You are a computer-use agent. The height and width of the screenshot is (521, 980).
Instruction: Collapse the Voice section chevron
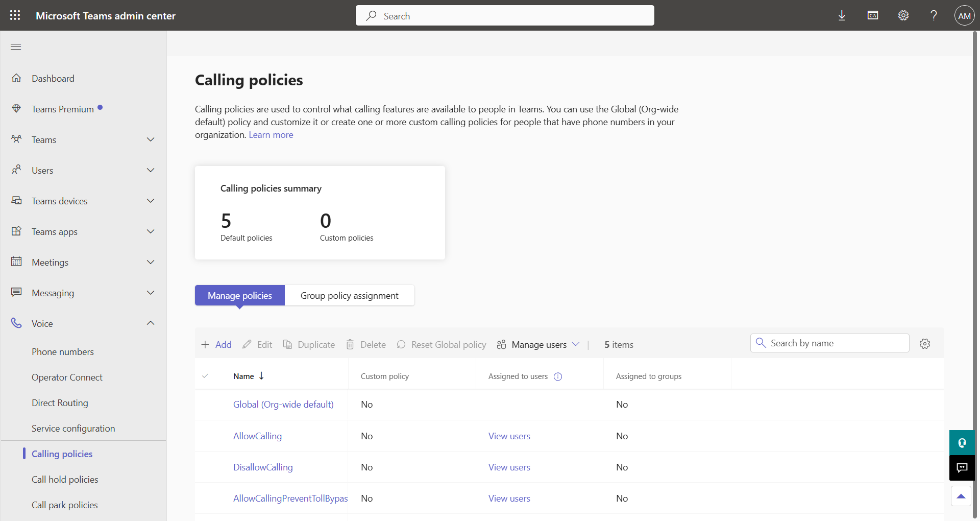[151, 323]
